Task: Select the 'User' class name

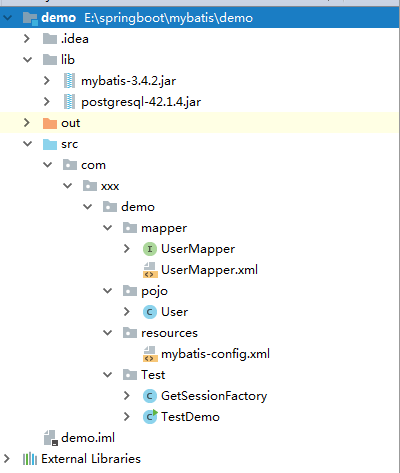Action: click(x=174, y=312)
